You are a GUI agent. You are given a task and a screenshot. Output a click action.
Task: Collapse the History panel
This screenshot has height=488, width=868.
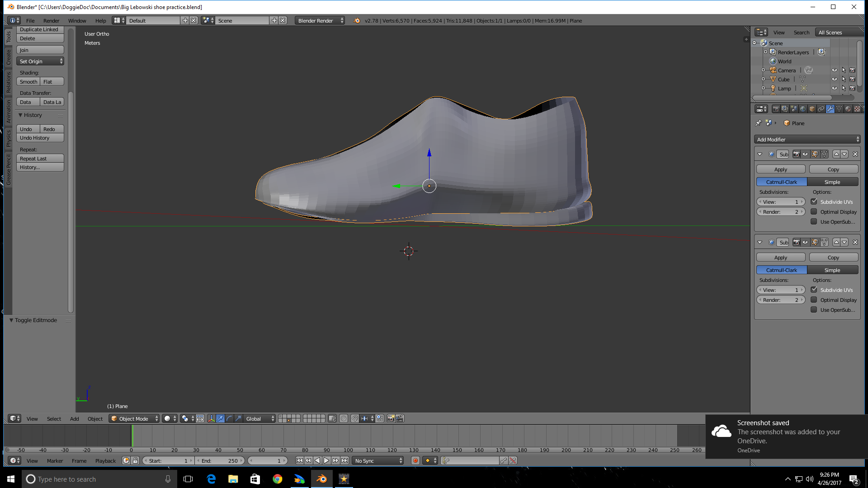point(20,115)
